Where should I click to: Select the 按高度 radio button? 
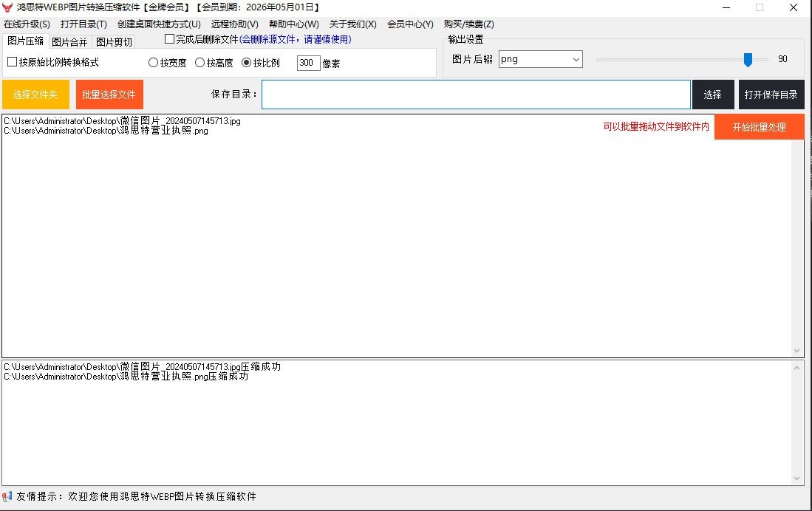199,64
